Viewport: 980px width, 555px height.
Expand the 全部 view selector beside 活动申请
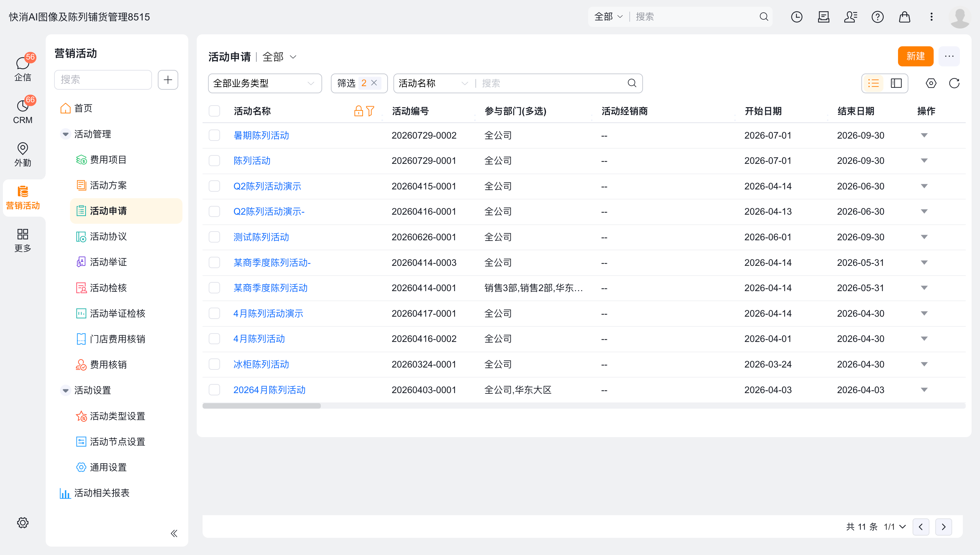click(x=279, y=57)
